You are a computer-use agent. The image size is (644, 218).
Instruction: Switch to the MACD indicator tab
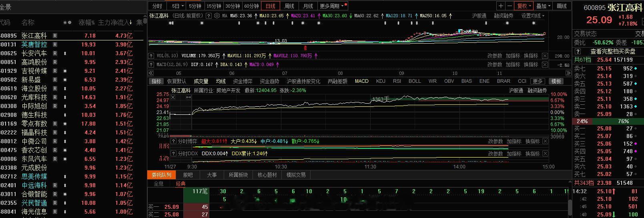click(x=361, y=81)
